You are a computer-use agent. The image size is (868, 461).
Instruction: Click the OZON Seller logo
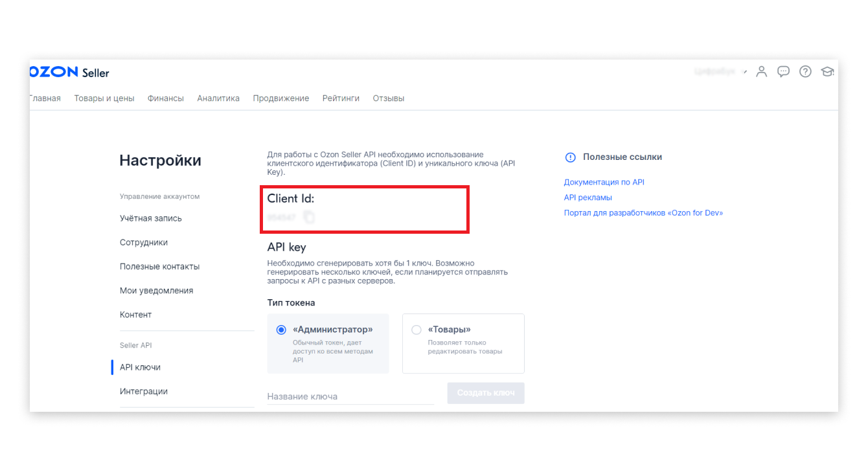(x=69, y=72)
